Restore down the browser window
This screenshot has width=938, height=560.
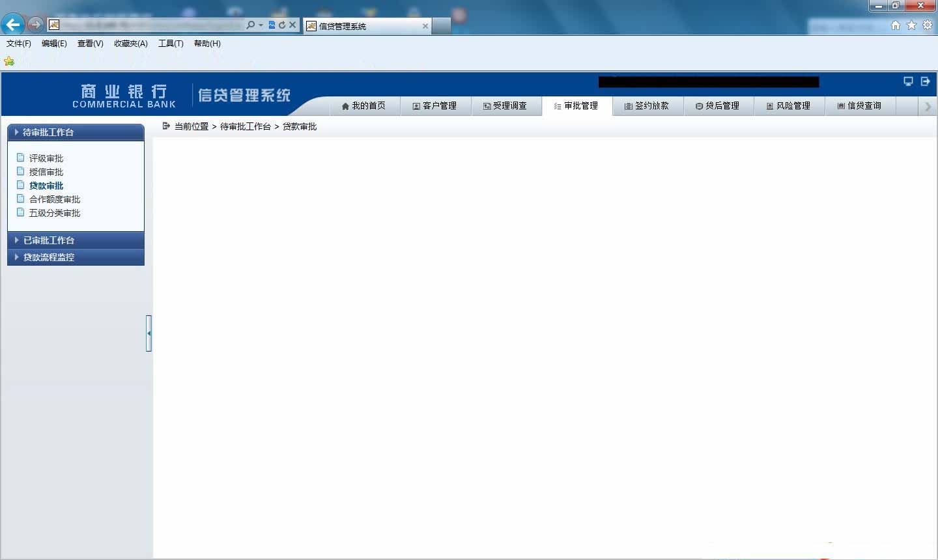(896, 6)
